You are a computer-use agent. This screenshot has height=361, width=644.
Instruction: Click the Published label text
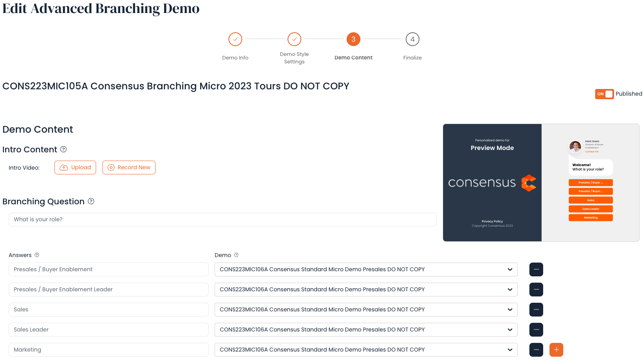pos(629,94)
